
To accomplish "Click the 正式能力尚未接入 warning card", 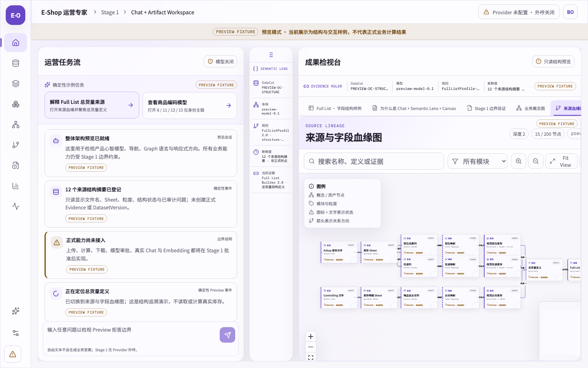I will (141, 255).
